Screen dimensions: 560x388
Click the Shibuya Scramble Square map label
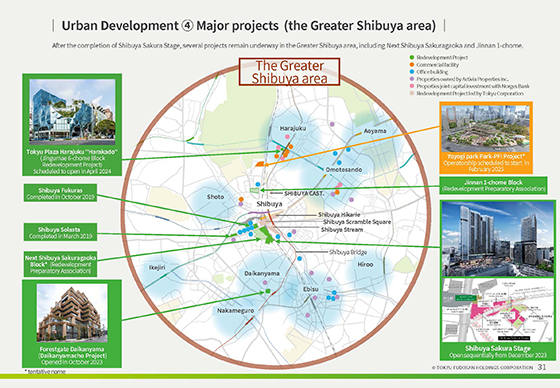pos(357,222)
